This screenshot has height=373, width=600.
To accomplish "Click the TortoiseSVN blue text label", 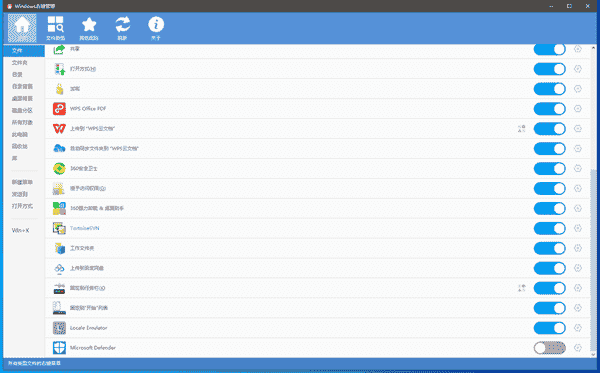I will click(x=85, y=228).
